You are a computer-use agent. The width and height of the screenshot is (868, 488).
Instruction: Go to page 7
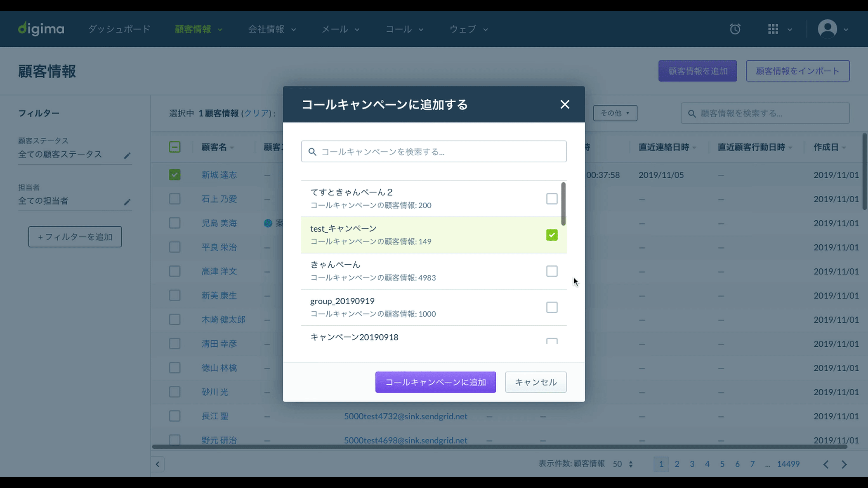click(x=752, y=464)
